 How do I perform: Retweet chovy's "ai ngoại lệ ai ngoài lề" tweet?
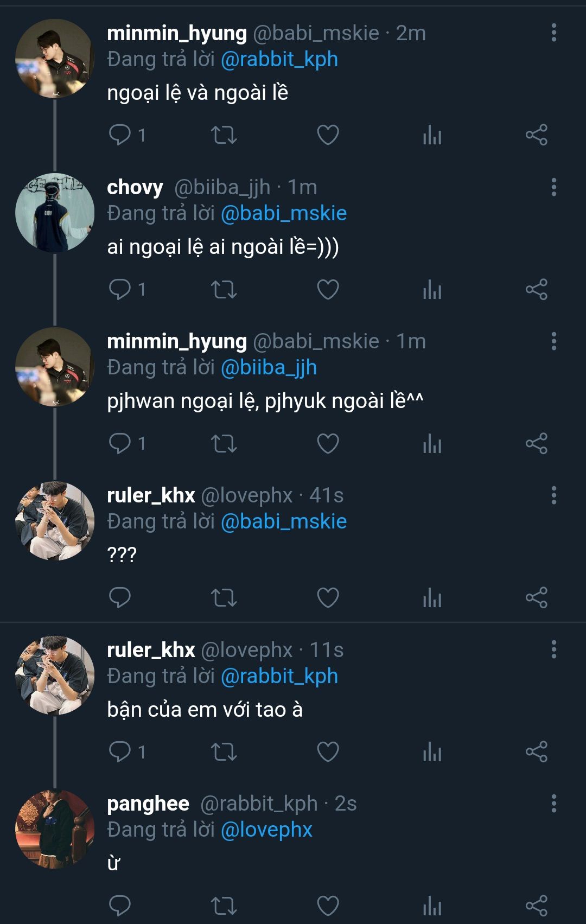click(x=224, y=289)
